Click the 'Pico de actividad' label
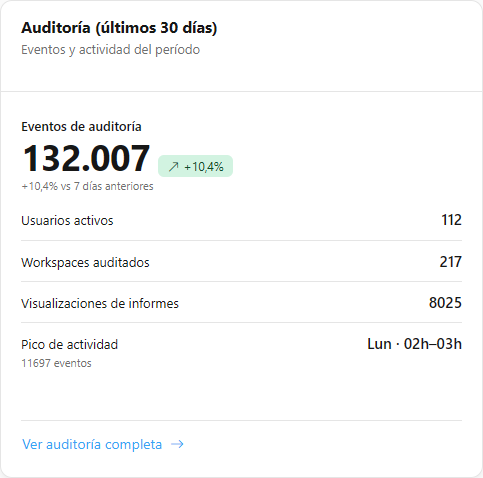This screenshot has width=483, height=478. 70,345
